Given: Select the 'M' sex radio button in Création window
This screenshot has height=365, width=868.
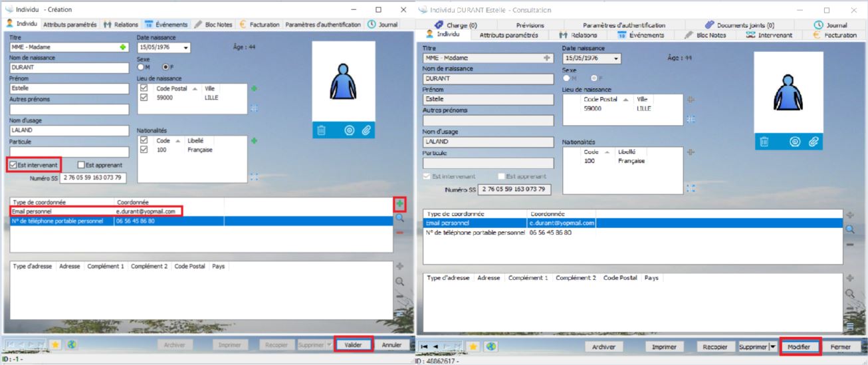Looking at the screenshot, I should (141, 67).
